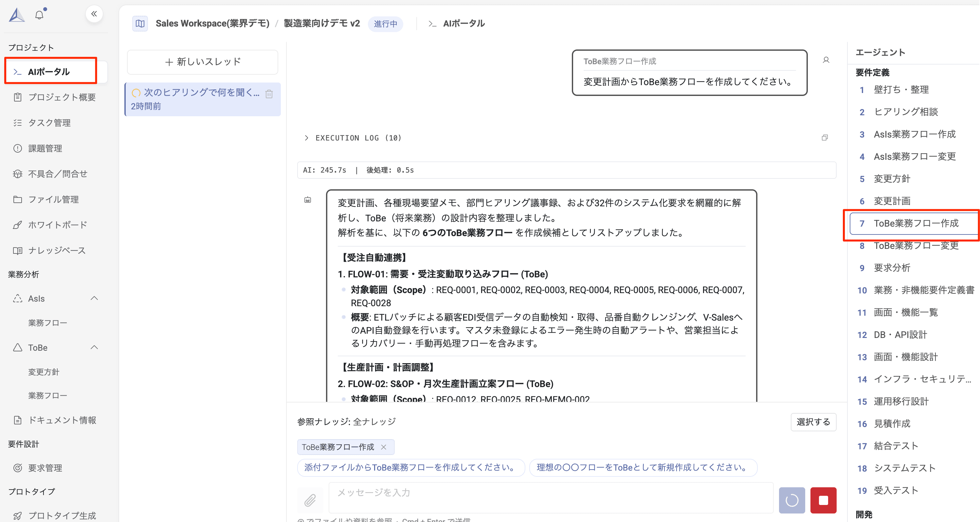The height and width of the screenshot is (522, 980).
Task: Focus the メッセージを入力 field
Action: pos(551,498)
